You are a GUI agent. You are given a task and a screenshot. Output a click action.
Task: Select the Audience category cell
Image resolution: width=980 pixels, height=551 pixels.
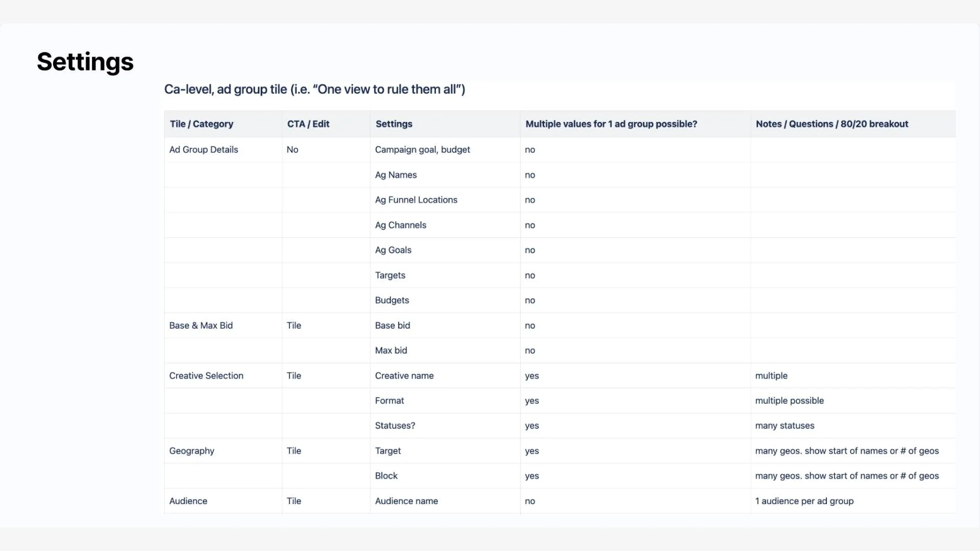pyautogui.click(x=188, y=501)
